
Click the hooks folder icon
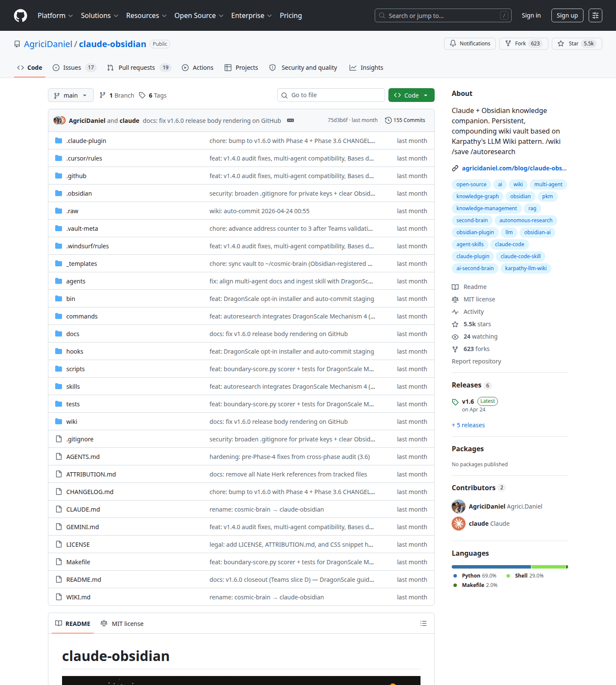point(59,351)
